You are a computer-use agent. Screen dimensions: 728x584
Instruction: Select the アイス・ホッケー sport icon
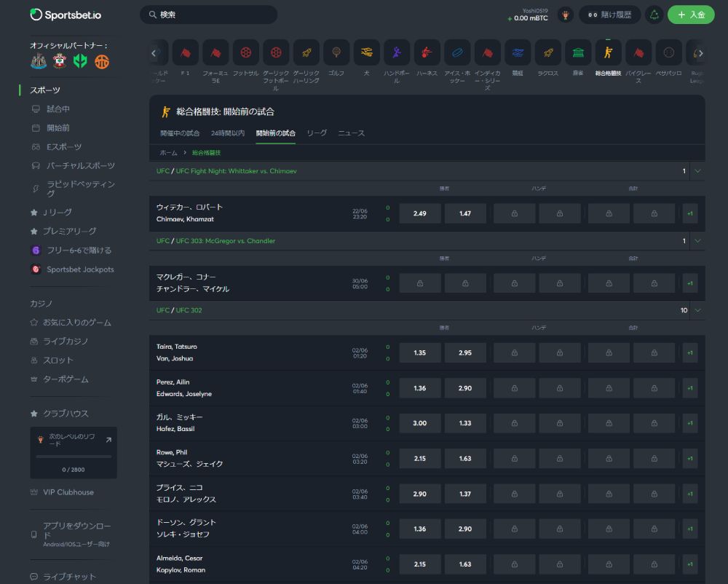click(457, 52)
